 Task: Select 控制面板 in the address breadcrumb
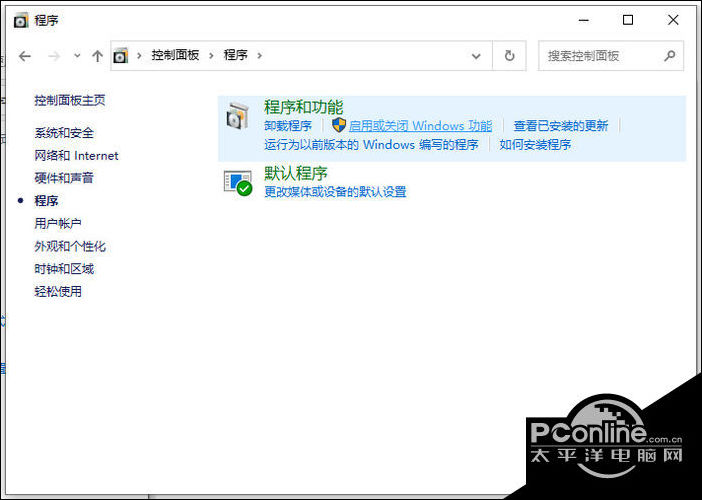point(175,55)
